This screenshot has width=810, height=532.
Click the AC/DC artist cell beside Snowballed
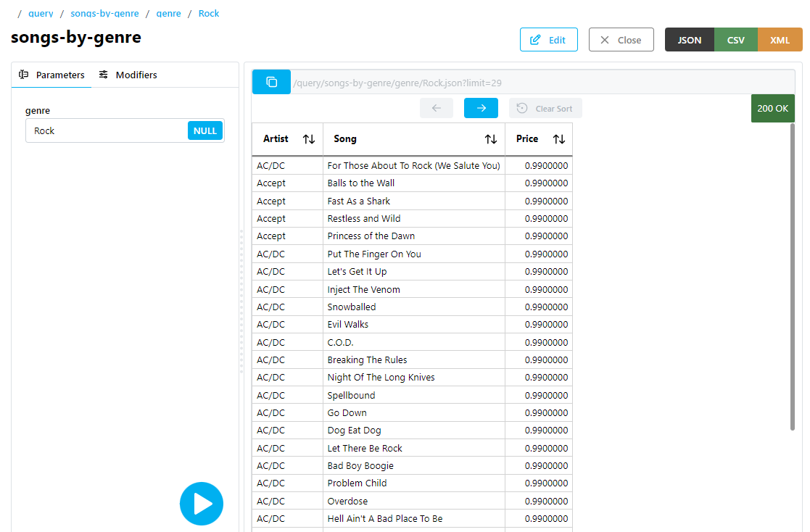287,307
